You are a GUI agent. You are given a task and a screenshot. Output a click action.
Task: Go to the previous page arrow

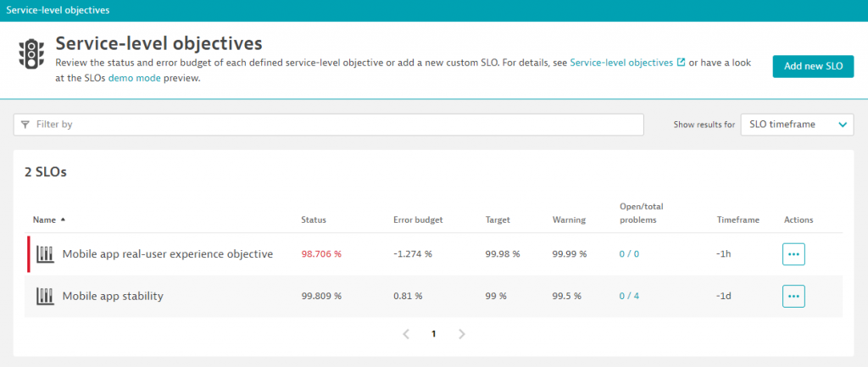pyautogui.click(x=406, y=334)
